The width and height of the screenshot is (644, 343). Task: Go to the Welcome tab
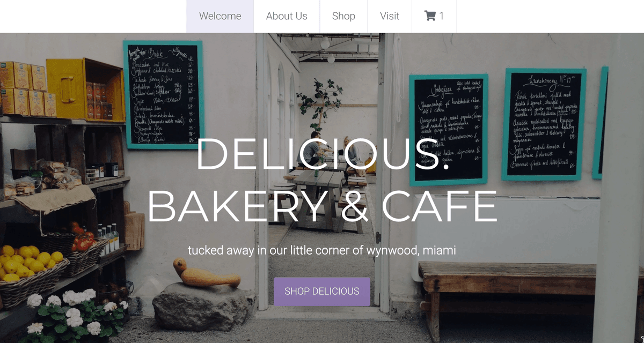(x=220, y=16)
